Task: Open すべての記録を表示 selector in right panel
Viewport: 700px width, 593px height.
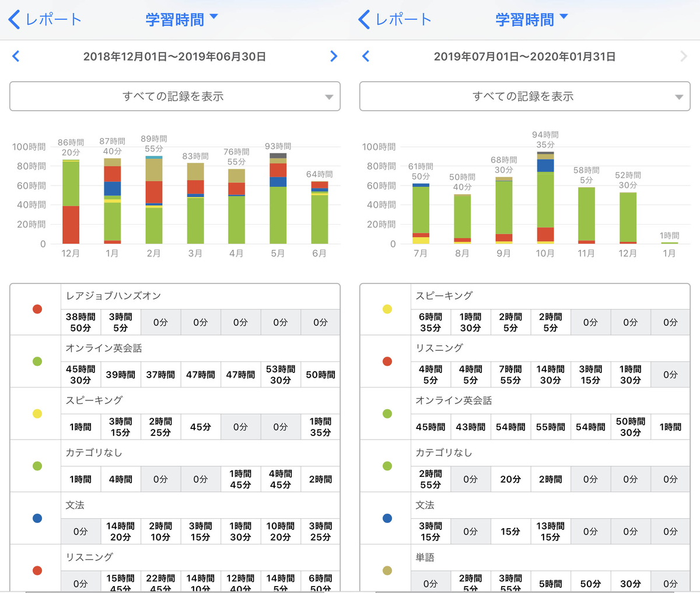Action: 525,96
